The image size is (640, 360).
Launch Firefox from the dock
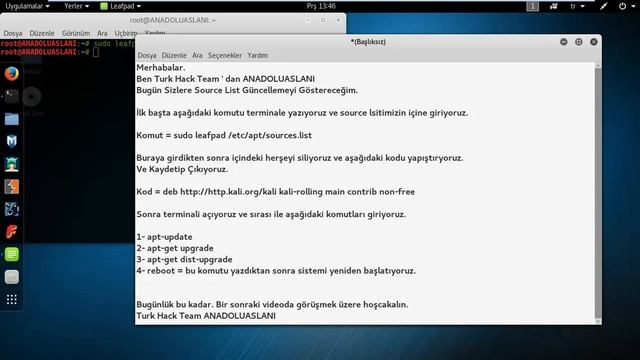[12, 74]
